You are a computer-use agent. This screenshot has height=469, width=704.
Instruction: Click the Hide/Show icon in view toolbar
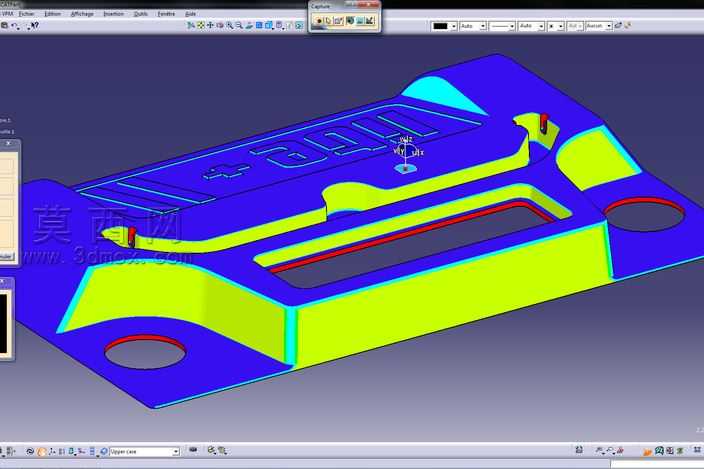pyautogui.click(x=290, y=26)
